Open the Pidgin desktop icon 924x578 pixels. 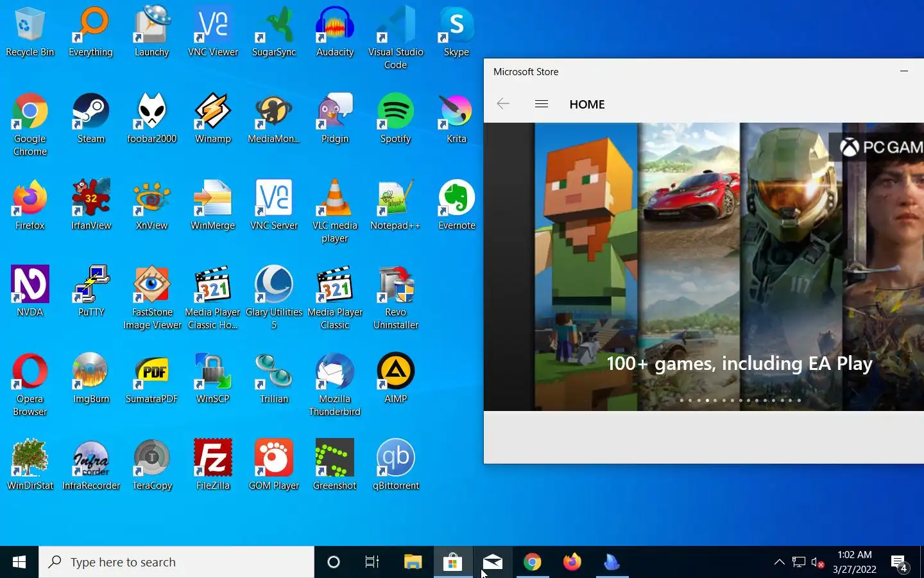click(x=335, y=119)
